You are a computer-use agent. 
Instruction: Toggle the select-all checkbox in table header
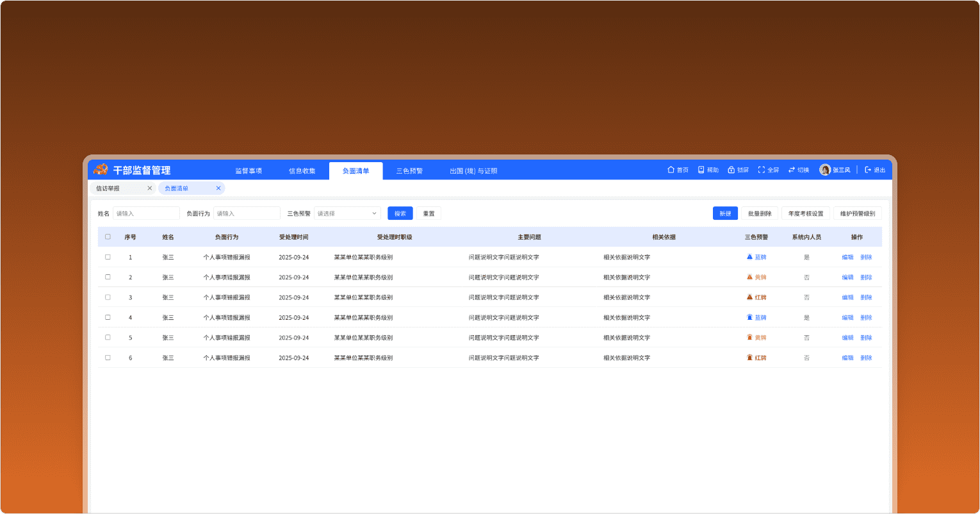[x=108, y=236]
